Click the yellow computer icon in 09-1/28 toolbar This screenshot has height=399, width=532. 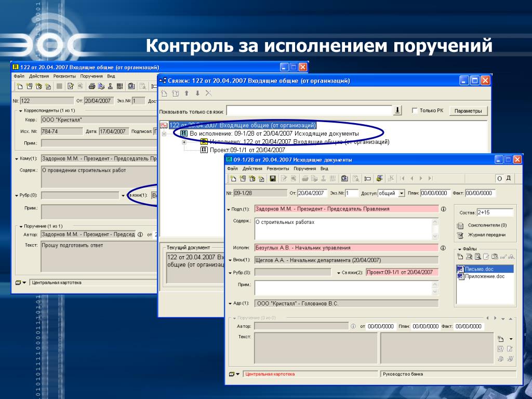coord(380,179)
